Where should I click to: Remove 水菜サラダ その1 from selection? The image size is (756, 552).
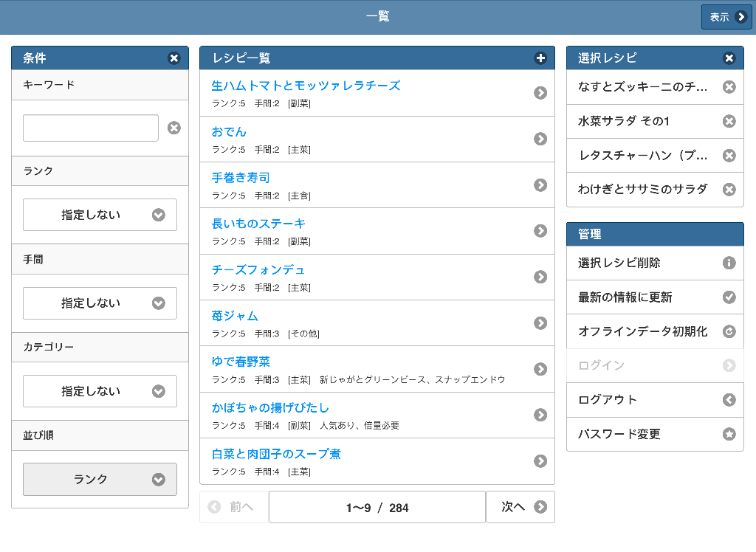(x=729, y=121)
